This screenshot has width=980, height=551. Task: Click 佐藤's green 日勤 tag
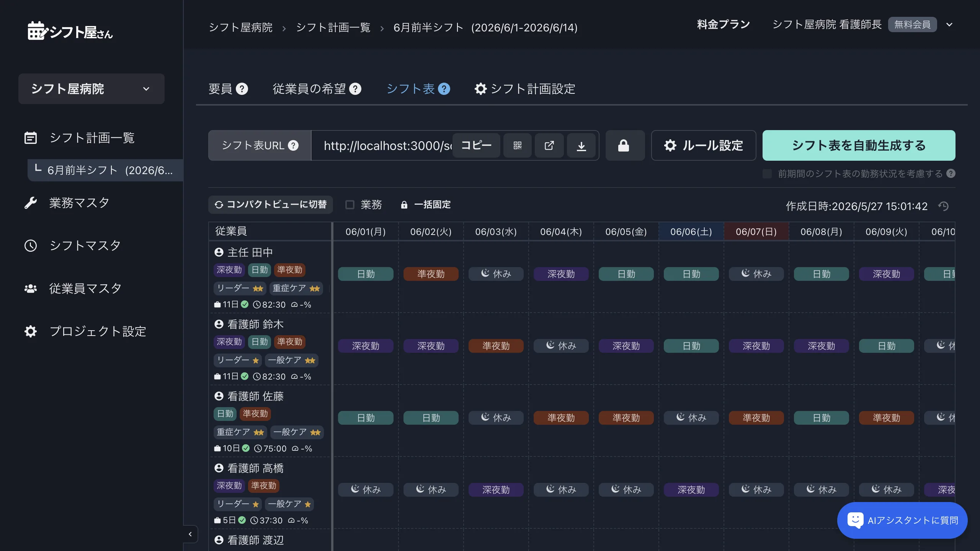tap(225, 414)
